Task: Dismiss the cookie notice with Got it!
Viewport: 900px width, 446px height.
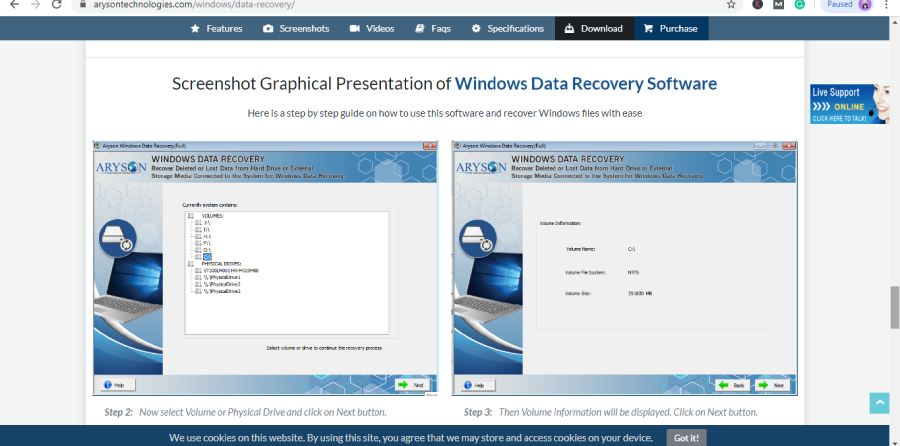Action: tap(686, 438)
